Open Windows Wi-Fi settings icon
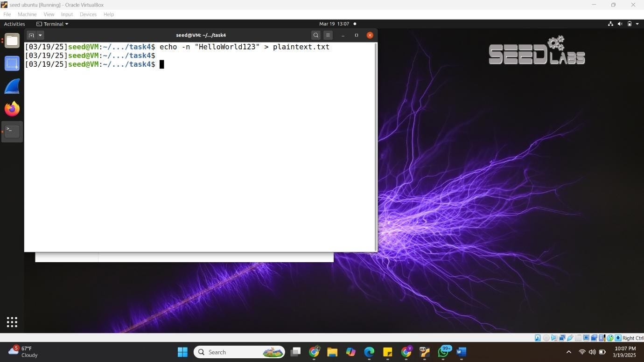Viewport: 644px width, 362px height. 582,352
